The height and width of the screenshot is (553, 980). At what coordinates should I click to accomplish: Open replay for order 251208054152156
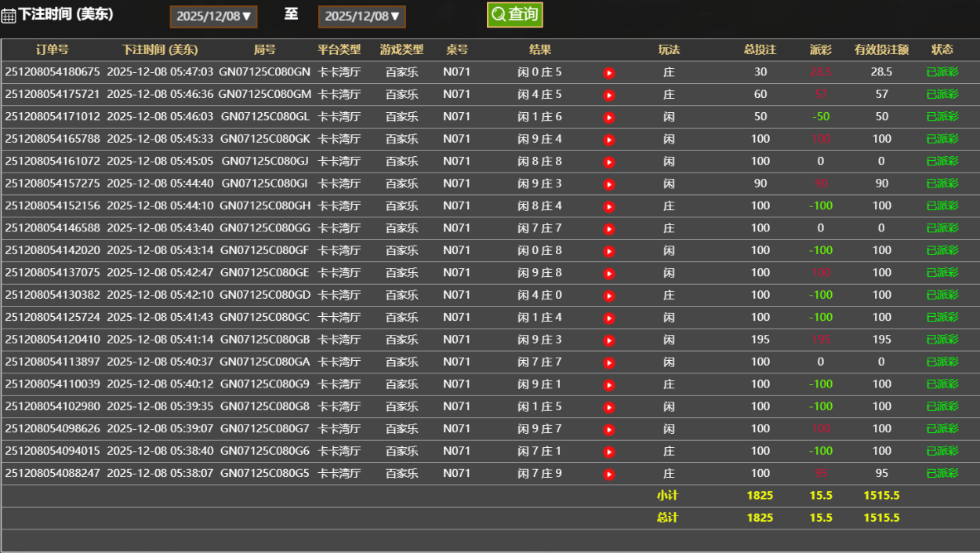pyautogui.click(x=608, y=206)
